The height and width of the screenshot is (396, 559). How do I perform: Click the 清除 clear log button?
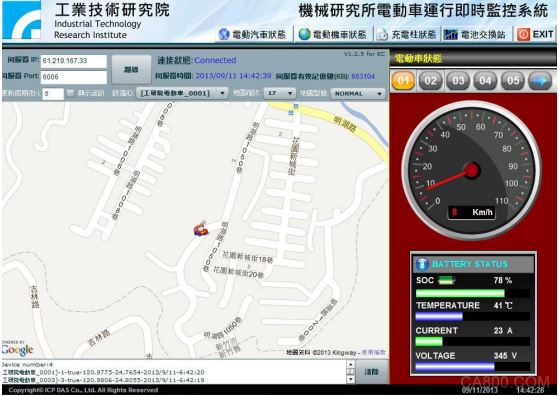[372, 372]
